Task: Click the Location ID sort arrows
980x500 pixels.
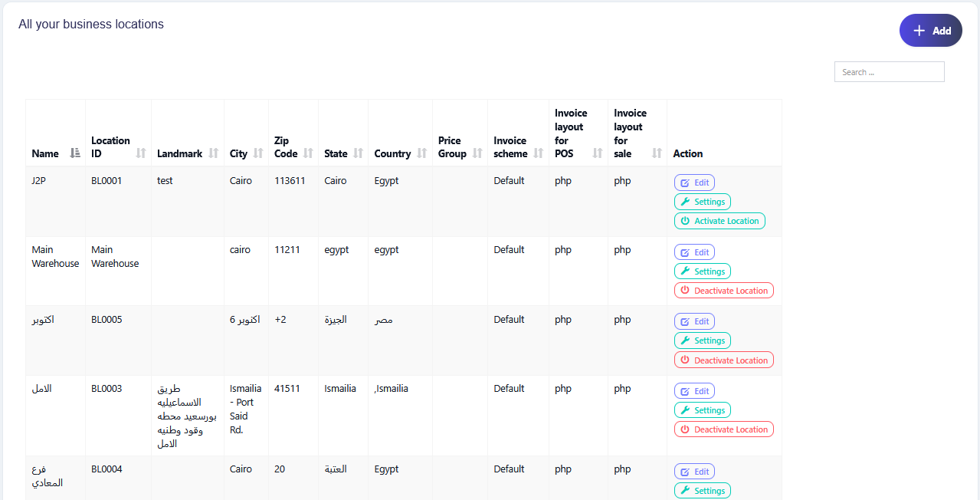Action: (141, 153)
